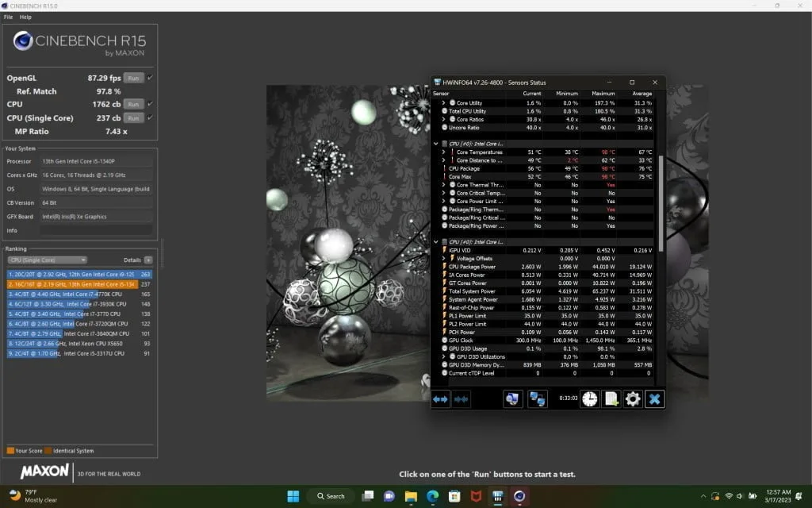
Task: Click the blue X icon in HWiNFO toolbar
Action: point(653,398)
